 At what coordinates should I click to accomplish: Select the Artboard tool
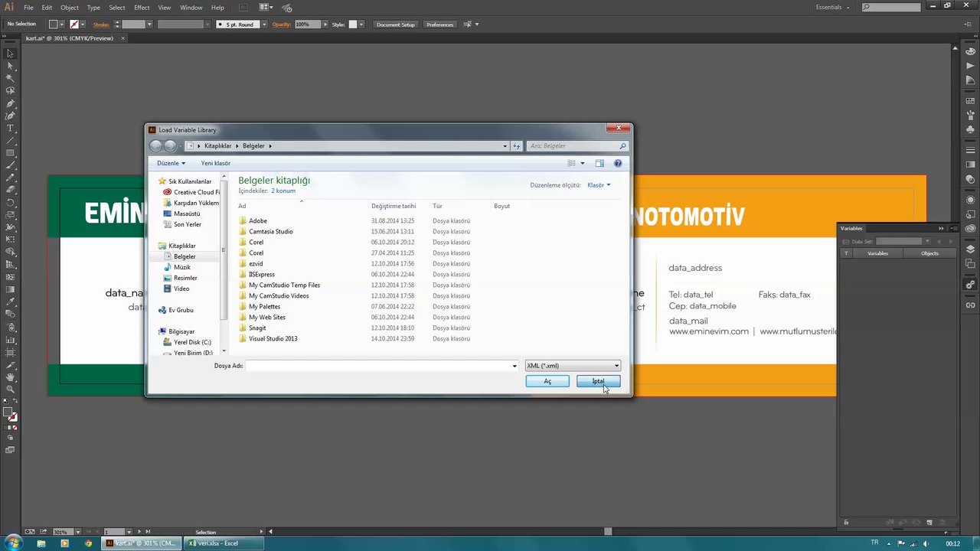11,351
